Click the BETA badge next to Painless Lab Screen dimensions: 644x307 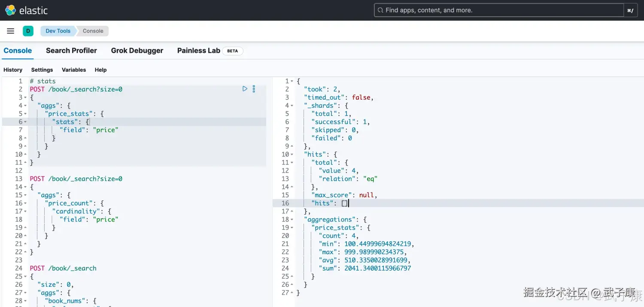pyautogui.click(x=232, y=51)
